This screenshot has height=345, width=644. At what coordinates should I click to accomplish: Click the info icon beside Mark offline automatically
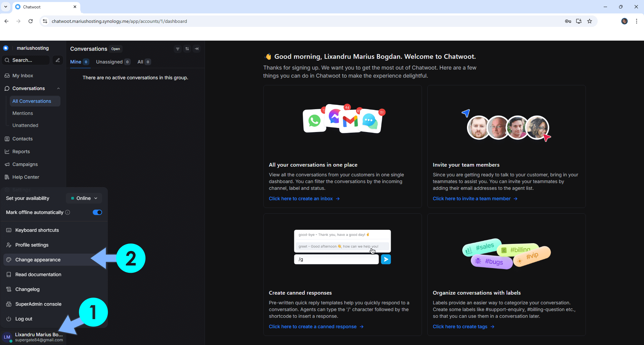click(x=68, y=212)
